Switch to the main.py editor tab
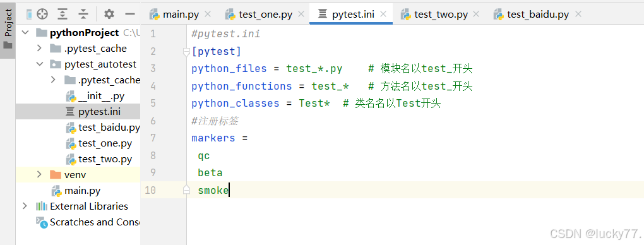Screen dimensions: 644x245 pyautogui.click(x=181, y=15)
